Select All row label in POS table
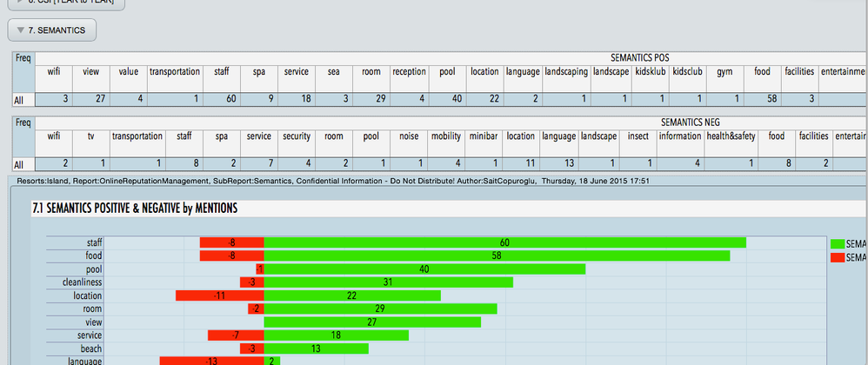This screenshot has height=365, width=868. point(23,100)
